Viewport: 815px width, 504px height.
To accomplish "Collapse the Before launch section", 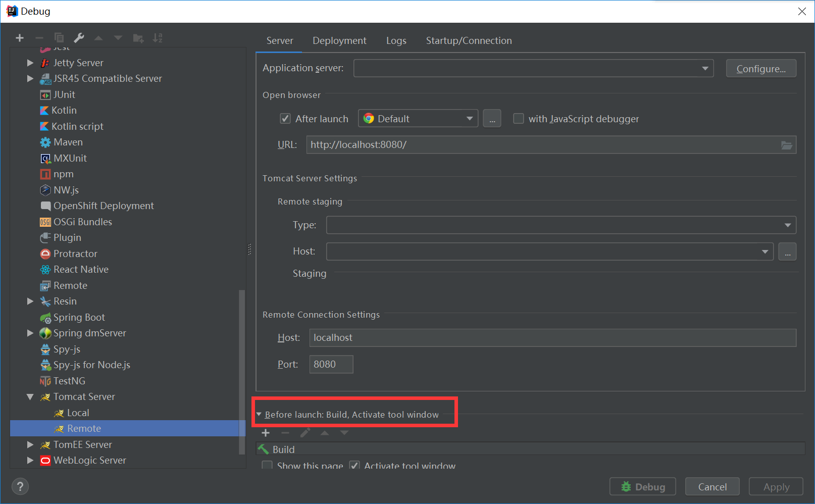I will click(x=259, y=414).
